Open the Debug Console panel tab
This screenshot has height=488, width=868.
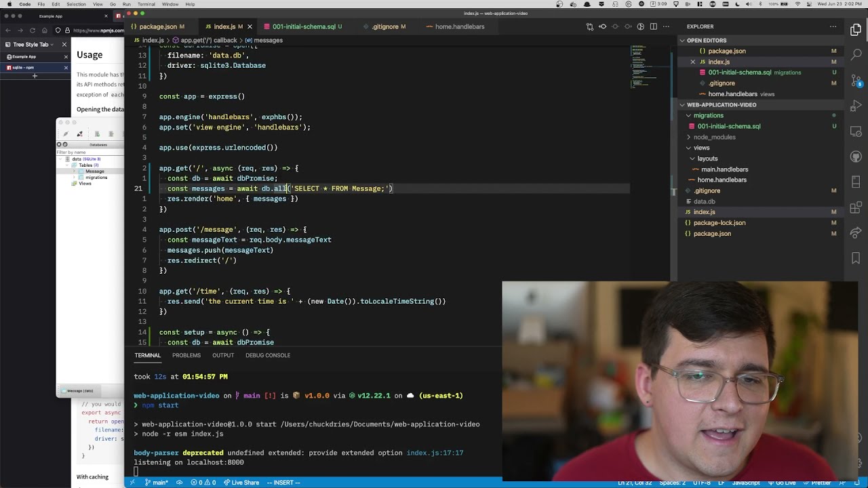point(268,355)
